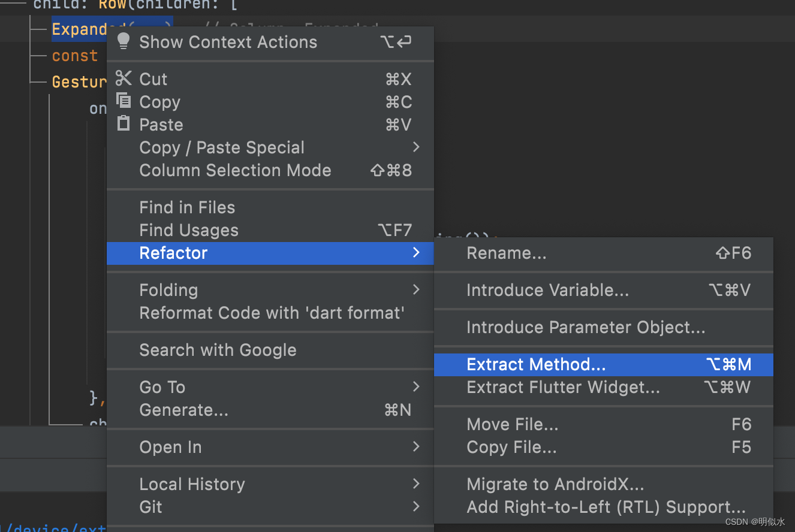Open the Open In submenu
The image size is (795, 532).
(270, 447)
